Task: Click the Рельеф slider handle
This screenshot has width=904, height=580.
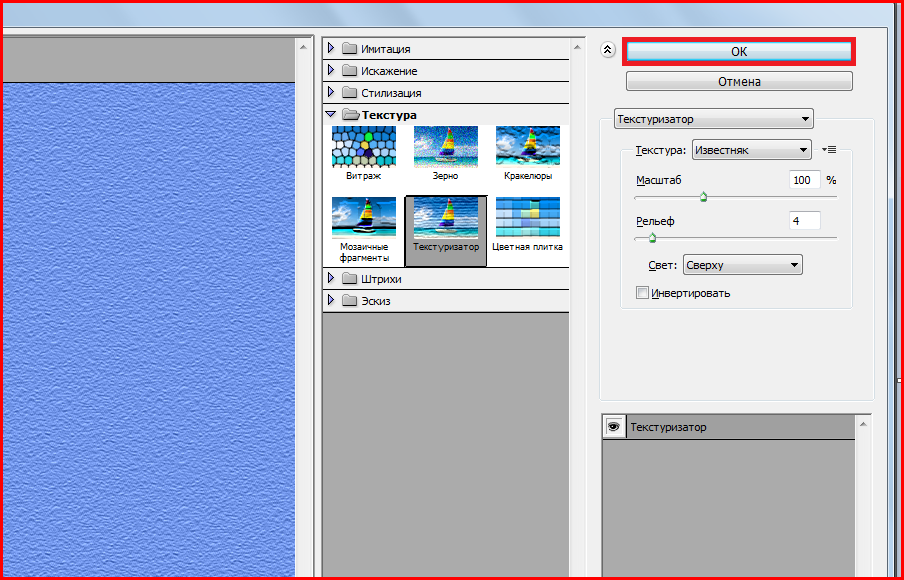Action: click(x=653, y=238)
